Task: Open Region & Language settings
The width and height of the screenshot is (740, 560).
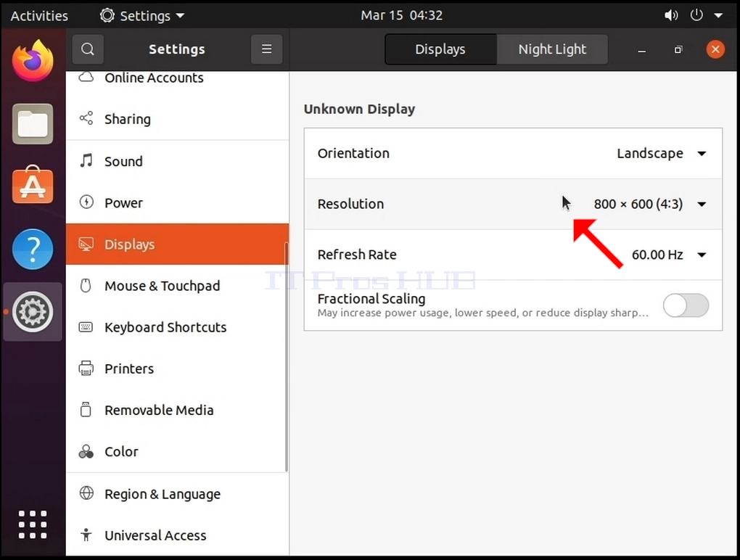Action: [178, 494]
